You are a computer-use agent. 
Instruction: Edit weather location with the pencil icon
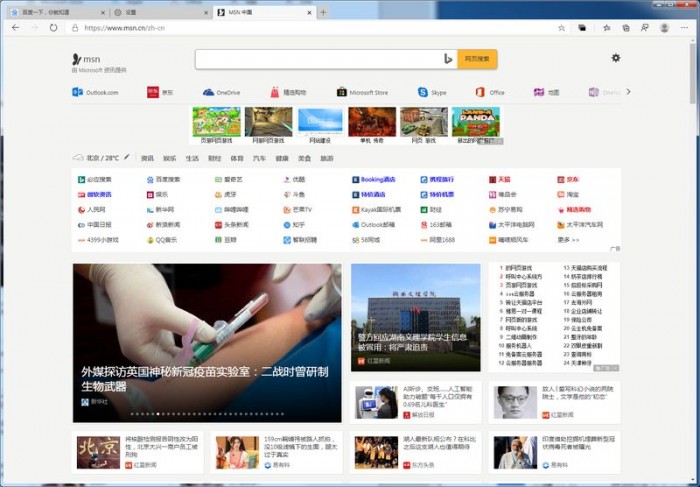click(127, 157)
